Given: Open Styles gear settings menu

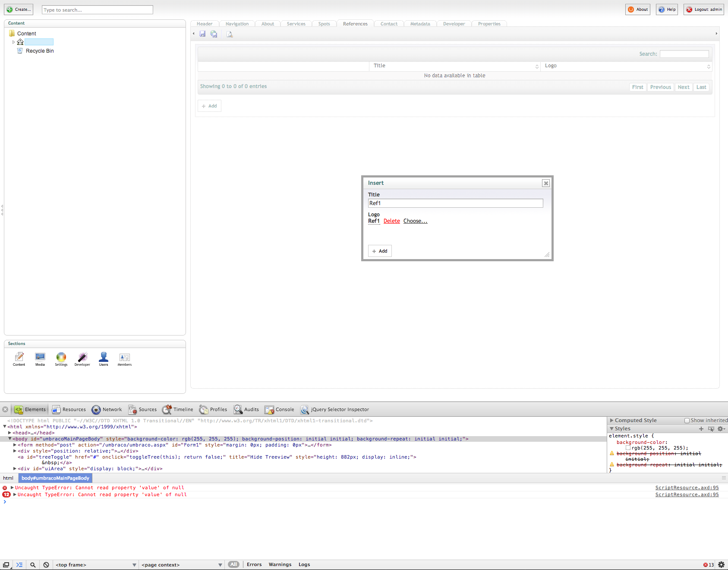Looking at the screenshot, I should [x=721, y=429].
